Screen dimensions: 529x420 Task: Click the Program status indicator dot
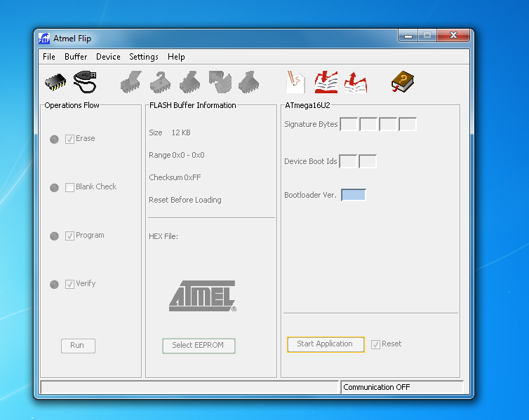pos(54,236)
